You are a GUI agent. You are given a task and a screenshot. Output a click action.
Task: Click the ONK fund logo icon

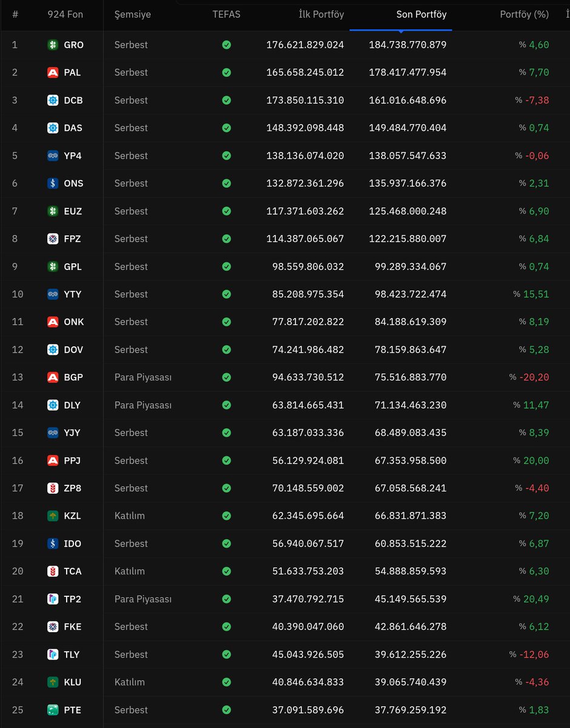[x=53, y=322]
